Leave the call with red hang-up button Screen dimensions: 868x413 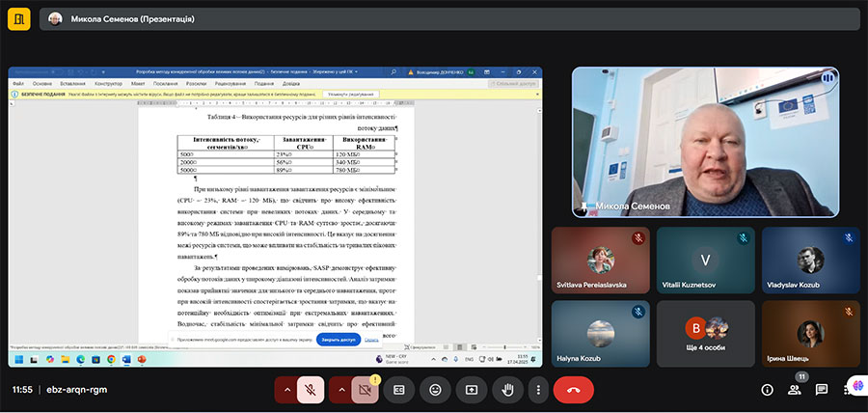tap(573, 390)
